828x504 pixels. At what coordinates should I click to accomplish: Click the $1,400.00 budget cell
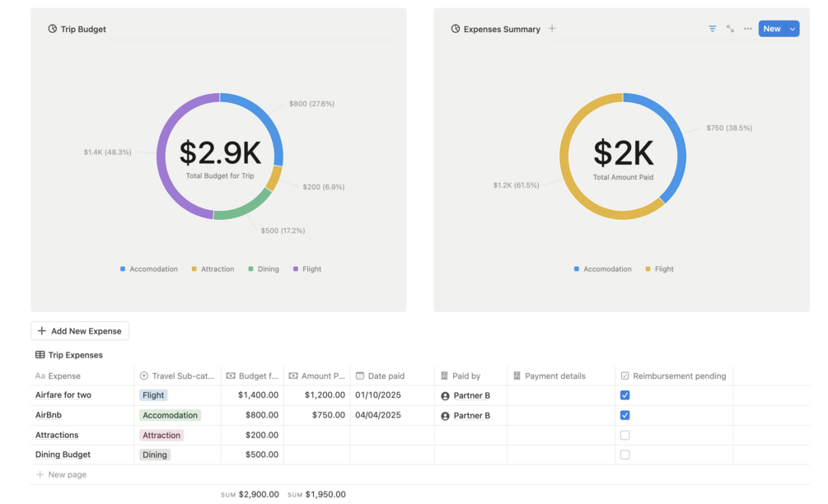(x=252, y=395)
